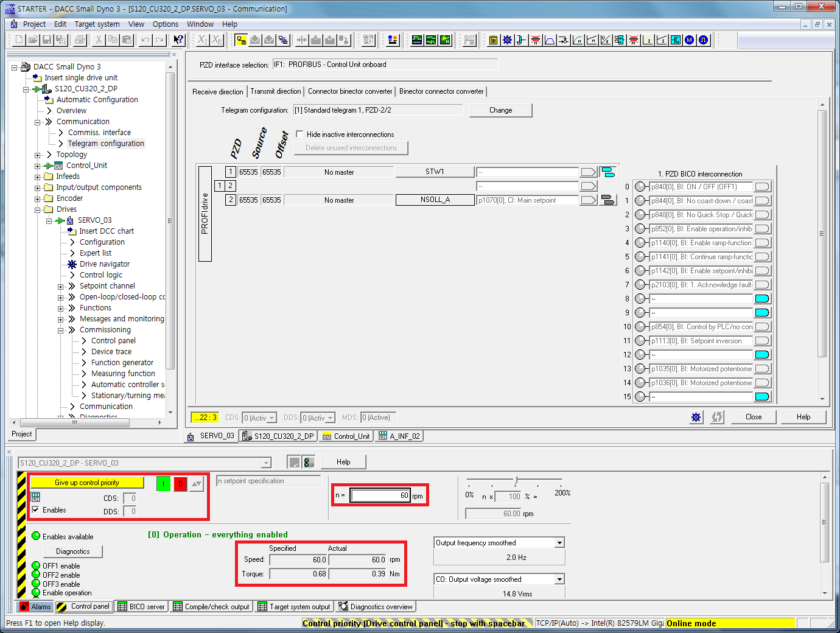Open project with the folder toolbar icon
Screen dimensions: 840x633
33,40
